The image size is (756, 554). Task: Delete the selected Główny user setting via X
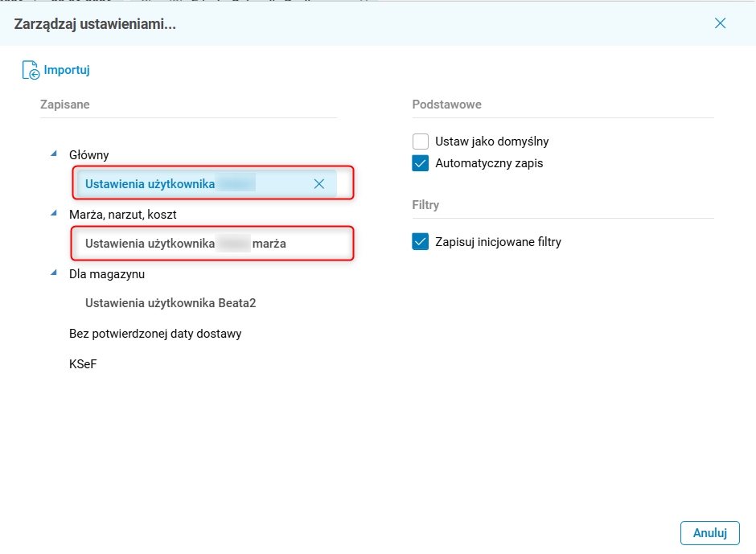pos(318,184)
